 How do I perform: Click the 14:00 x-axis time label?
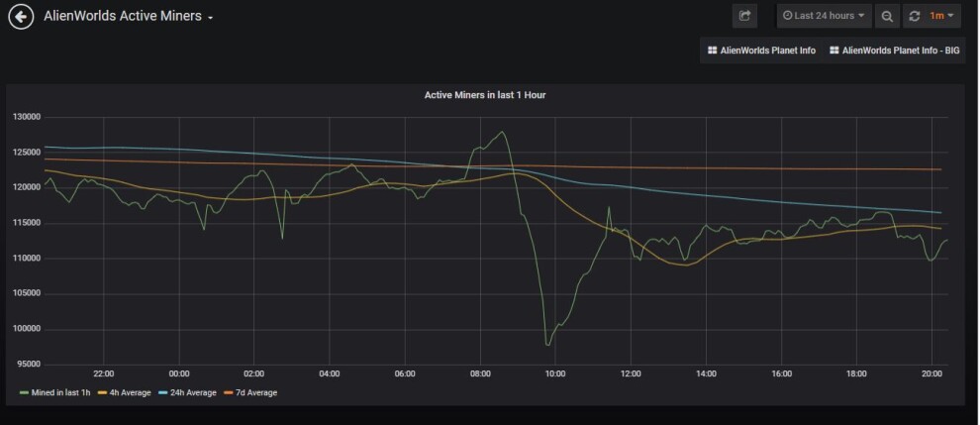[706, 374]
